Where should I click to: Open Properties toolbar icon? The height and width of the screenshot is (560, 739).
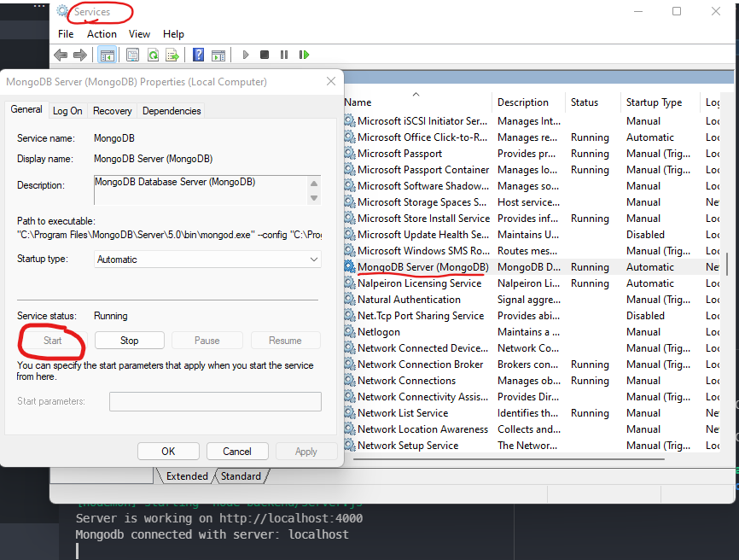coord(133,55)
